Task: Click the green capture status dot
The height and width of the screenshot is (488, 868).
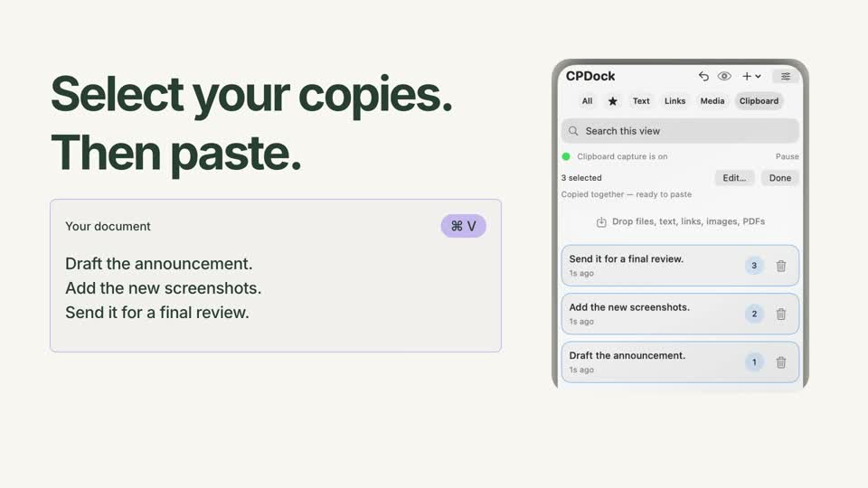Action: 566,156
